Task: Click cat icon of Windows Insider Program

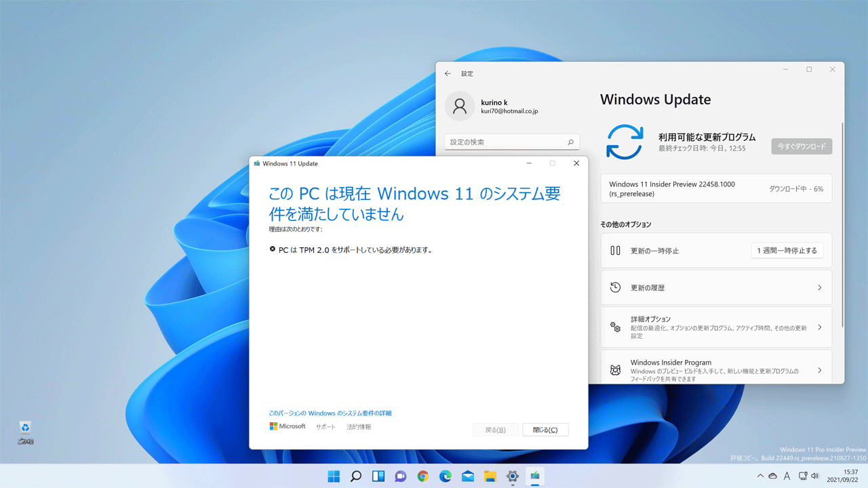Action: tap(616, 371)
